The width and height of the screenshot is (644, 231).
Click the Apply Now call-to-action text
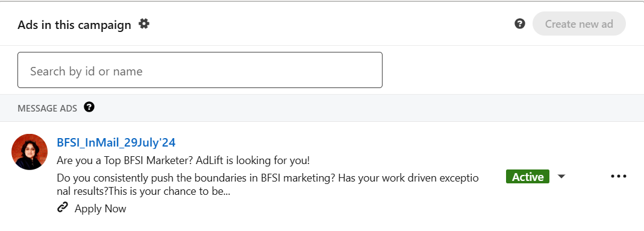pos(100,209)
